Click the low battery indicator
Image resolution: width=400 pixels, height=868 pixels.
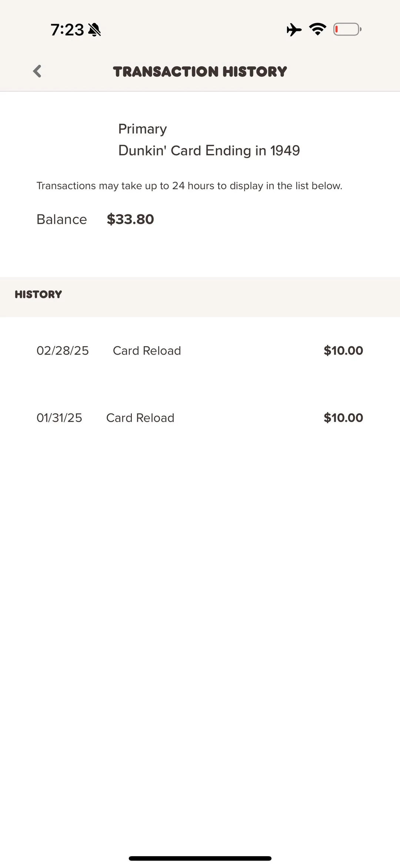tap(347, 29)
